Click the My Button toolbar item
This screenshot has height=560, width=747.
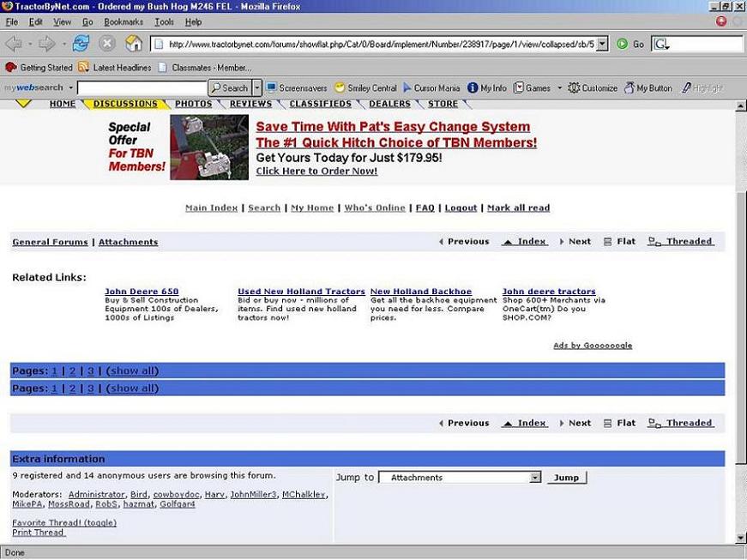[x=648, y=87]
